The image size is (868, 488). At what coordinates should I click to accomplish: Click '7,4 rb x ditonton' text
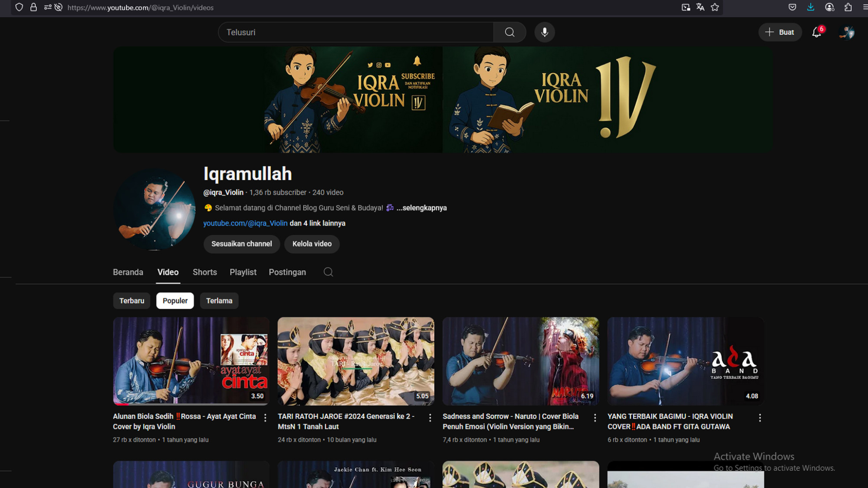click(x=465, y=440)
